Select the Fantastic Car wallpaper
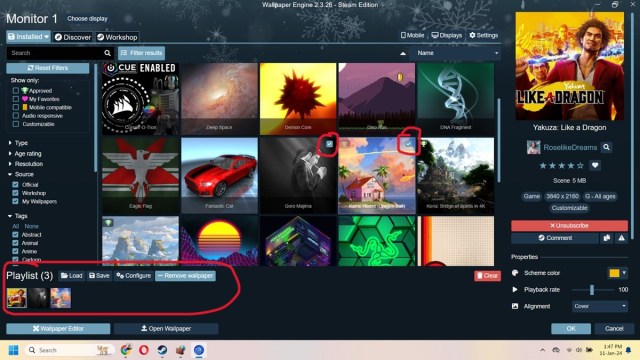The height and width of the screenshot is (360, 640). pyautogui.click(x=219, y=176)
